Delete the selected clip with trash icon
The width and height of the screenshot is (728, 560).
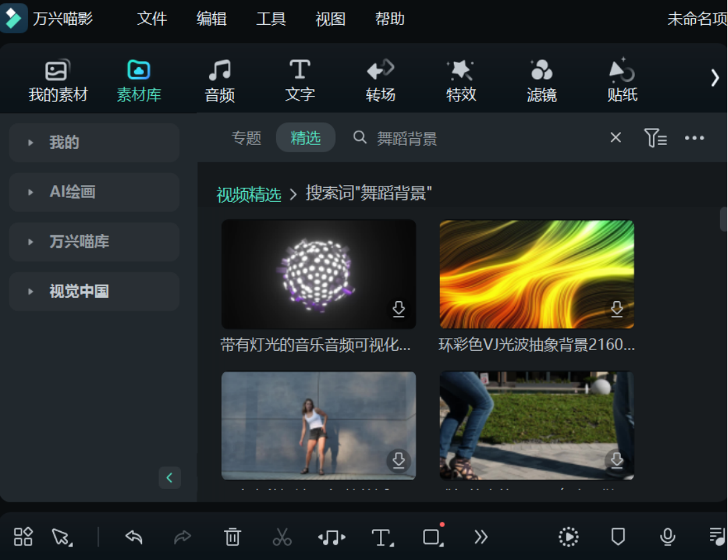coord(232,537)
